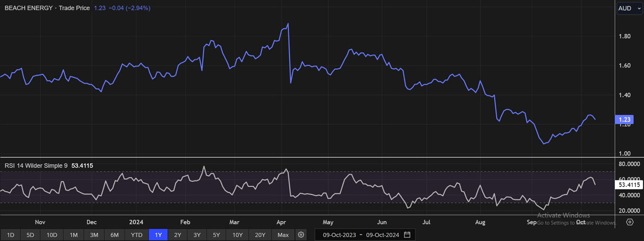Select the 20Y time range

click(x=260, y=235)
